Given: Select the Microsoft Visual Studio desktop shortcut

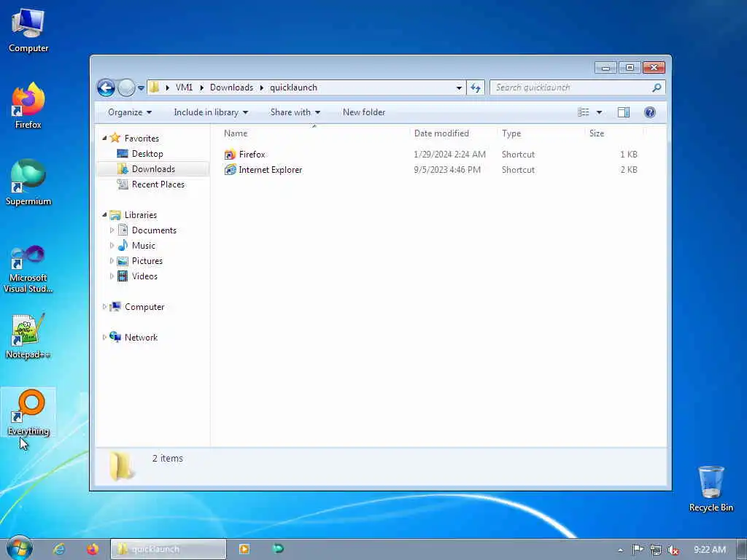Looking at the screenshot, I should pyautogui.click(x=28, y=269).
